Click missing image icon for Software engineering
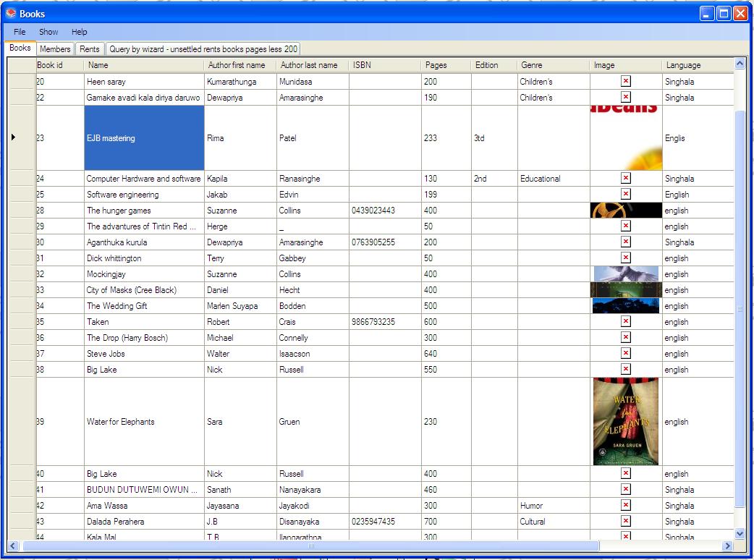 (x=626, y=194)
